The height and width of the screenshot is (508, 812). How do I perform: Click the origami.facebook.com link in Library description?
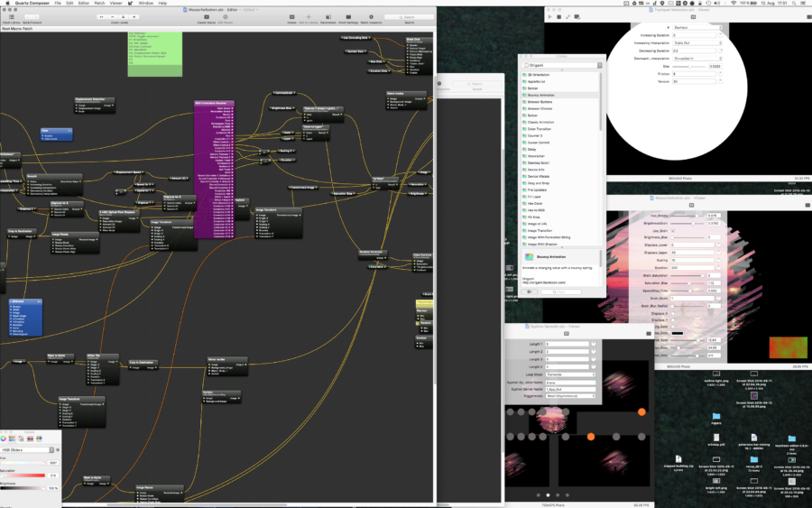click(x=544, y=282)
